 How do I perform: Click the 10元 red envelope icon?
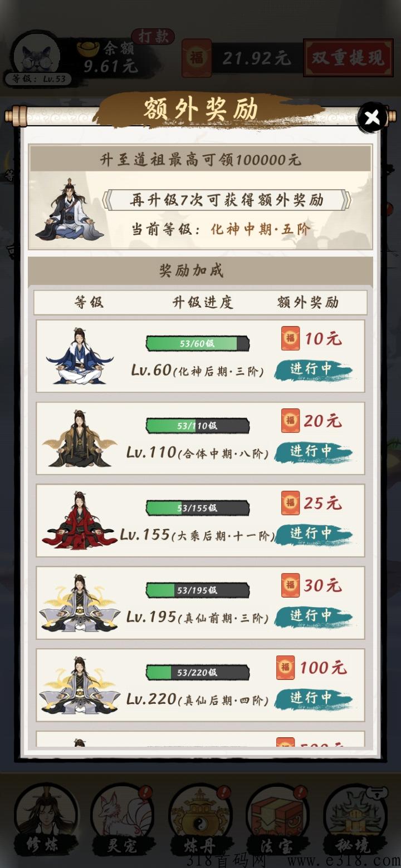coord(290,338)
